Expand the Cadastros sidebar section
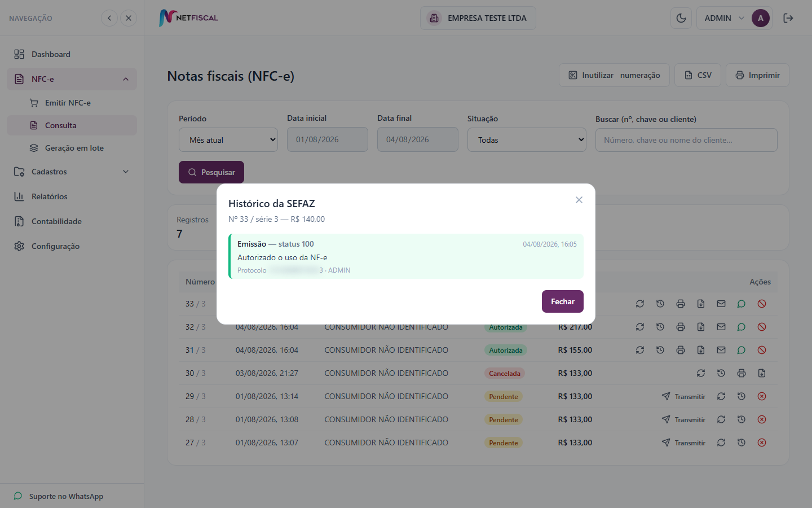This screenshot has height=508, width=812. coord(72,172)
